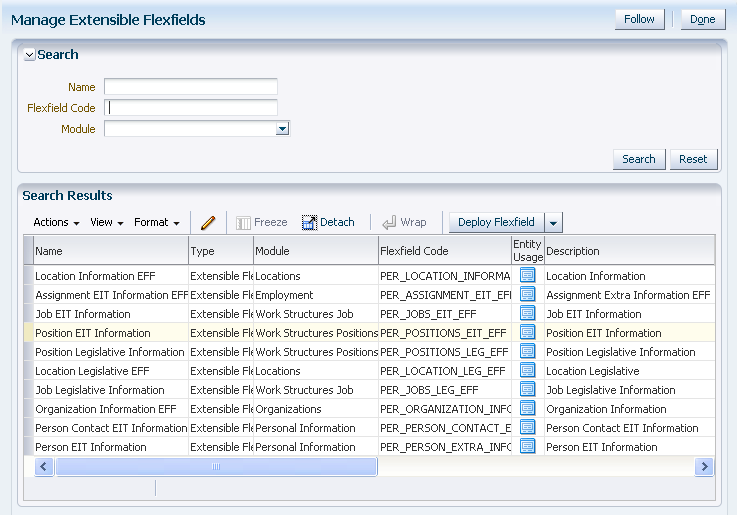Click the scroll left arrow
The image size is (737, 515).
tap(44, 467)
